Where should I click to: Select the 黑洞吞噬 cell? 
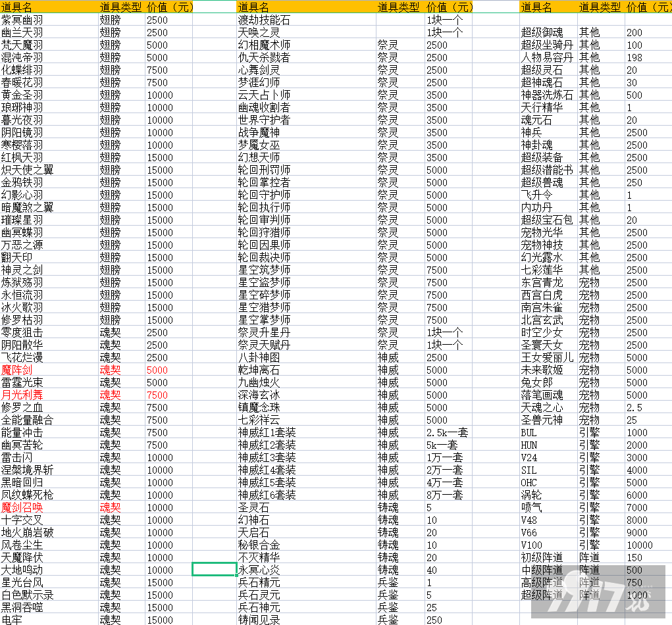point(22,607)
